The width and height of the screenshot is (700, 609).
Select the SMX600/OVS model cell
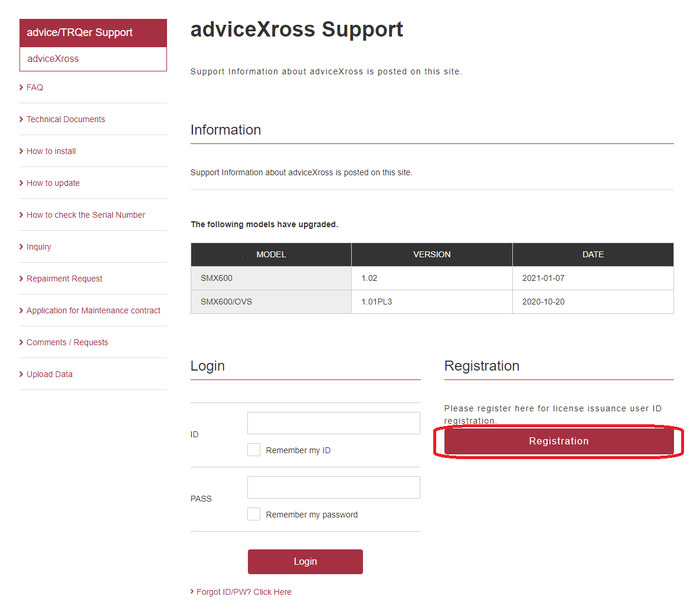[x=271, y=302]
